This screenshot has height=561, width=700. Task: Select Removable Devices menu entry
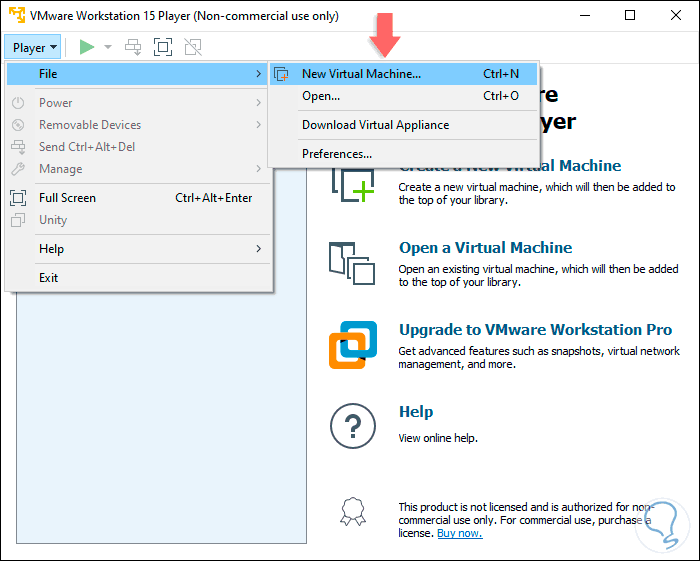click(x=137, y=125)
